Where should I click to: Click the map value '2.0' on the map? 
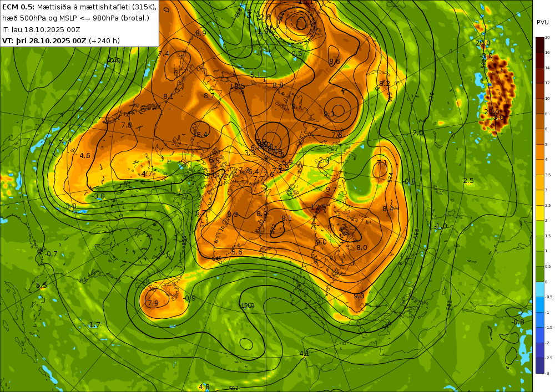[x=418, y=133]
